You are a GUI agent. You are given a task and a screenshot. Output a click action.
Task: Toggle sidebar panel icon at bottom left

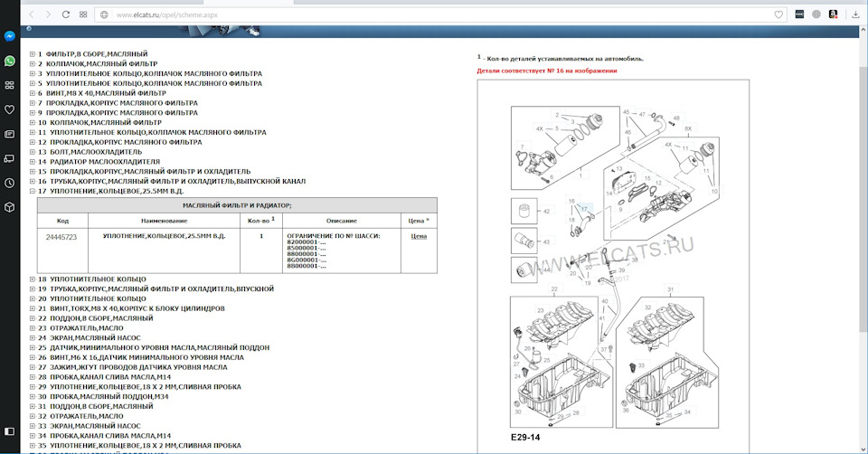[9, 430]
